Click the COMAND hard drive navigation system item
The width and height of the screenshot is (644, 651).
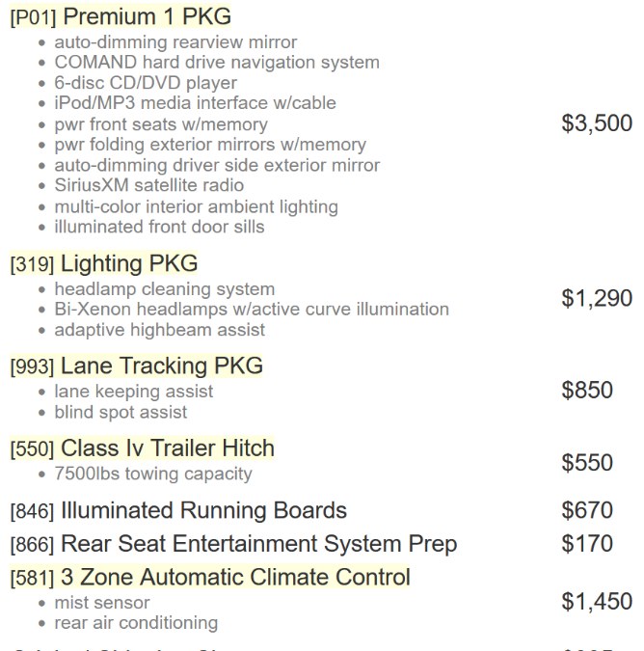217,63
